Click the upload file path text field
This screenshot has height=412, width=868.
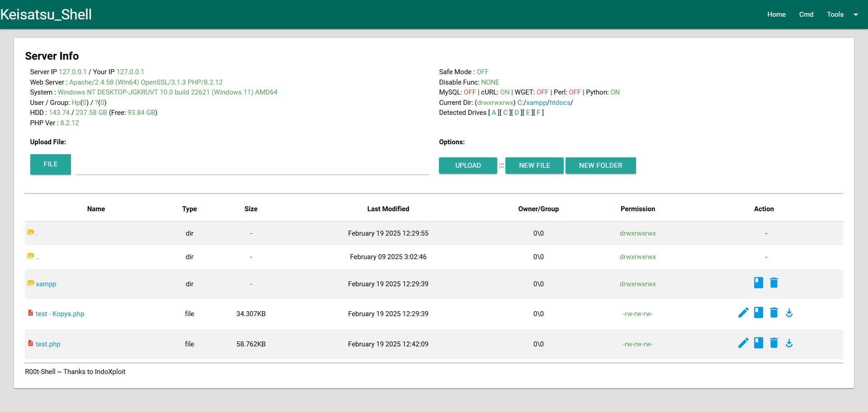pos(252,166)
